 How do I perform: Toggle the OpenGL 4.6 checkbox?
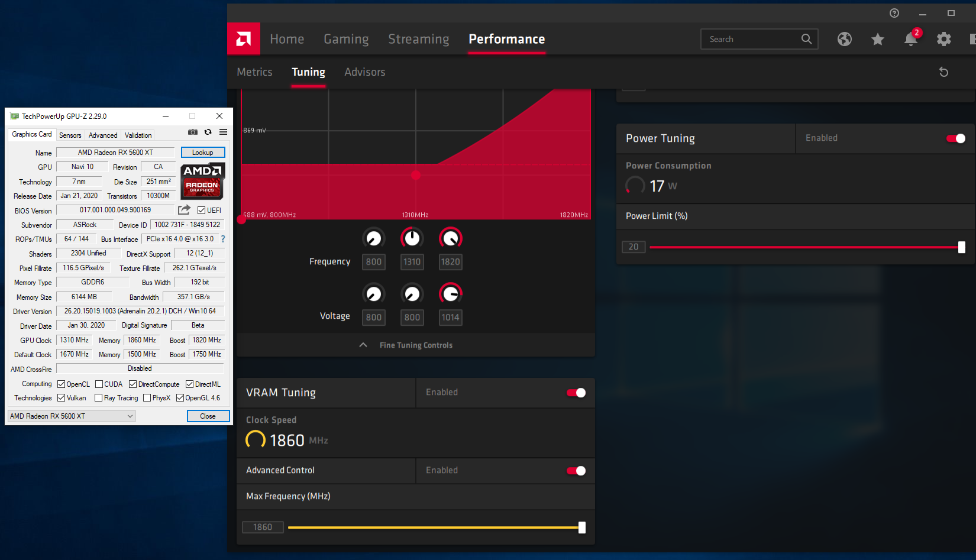pyautogui.click(x=180, y=398)
